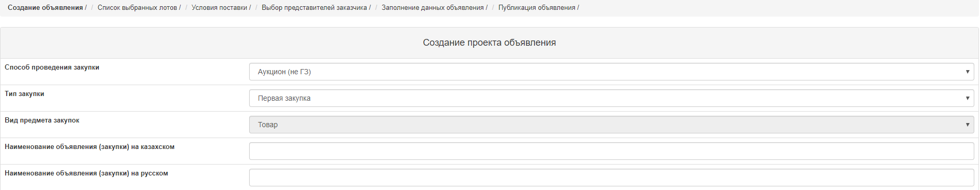
Task: Click the Тип закупки label
Action: (x=24, y=94)
